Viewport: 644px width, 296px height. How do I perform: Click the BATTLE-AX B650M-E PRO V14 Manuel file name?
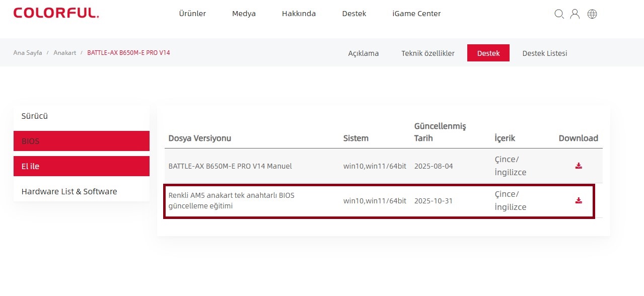click(x=230, y=166)
